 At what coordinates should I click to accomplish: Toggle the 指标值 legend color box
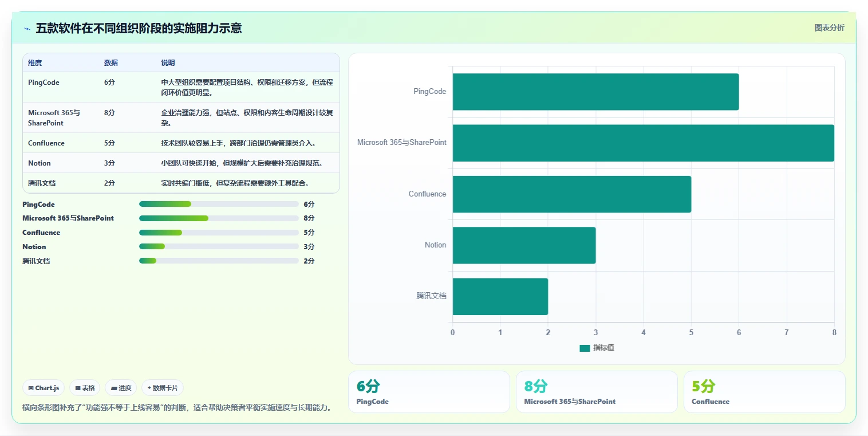click(x=585, y=348)
